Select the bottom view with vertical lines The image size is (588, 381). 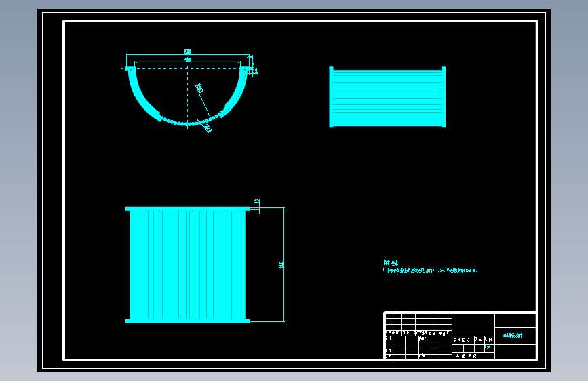pyautogui.click(x=187, y=265)
